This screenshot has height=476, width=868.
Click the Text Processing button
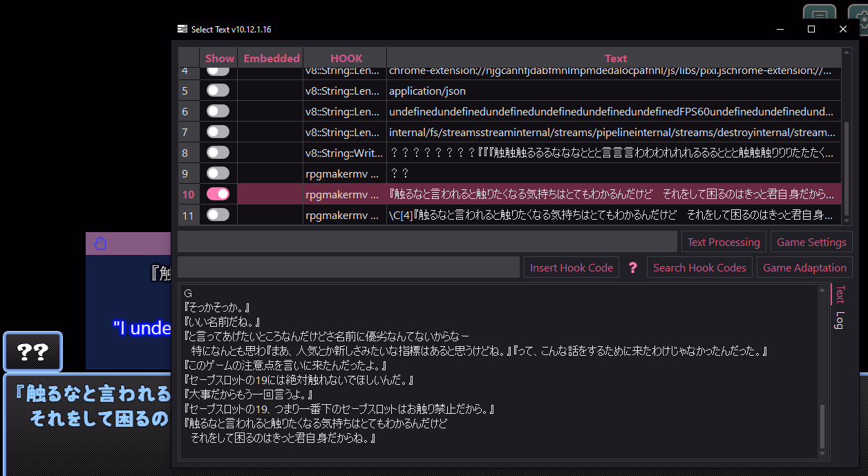pos(724,242)
